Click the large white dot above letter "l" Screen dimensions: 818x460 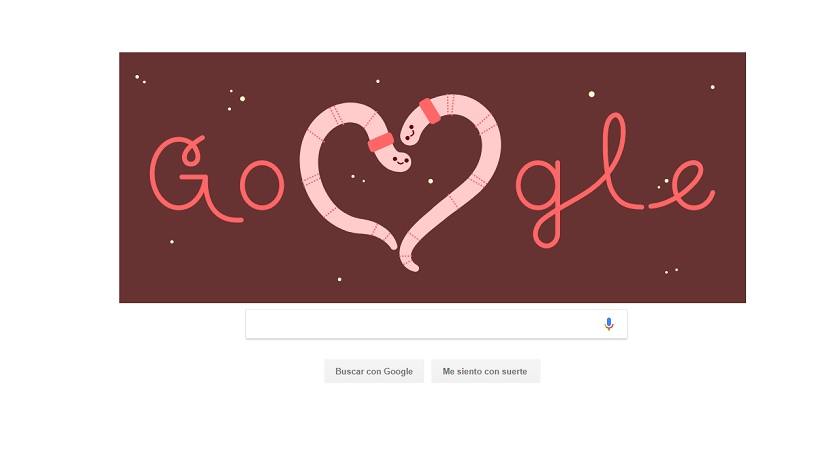[592, 94]
